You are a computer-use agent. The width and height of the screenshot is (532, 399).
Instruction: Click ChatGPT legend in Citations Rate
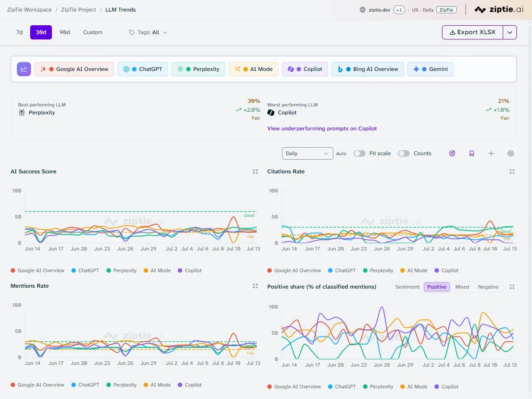click(342, 270)
